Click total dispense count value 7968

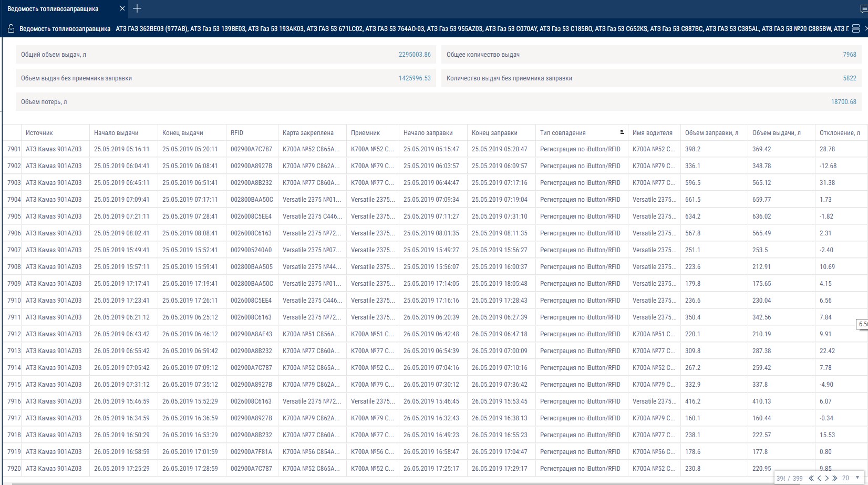(850, 55)
